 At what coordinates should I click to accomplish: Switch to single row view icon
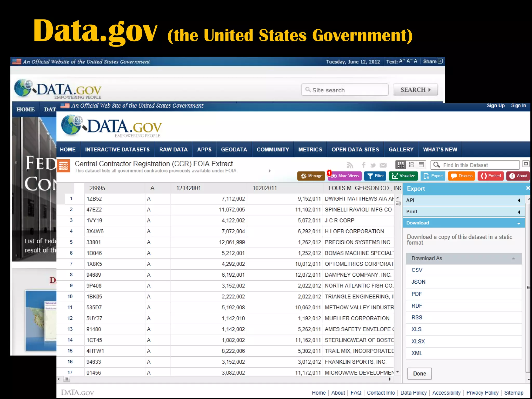[x=421, y=165]
